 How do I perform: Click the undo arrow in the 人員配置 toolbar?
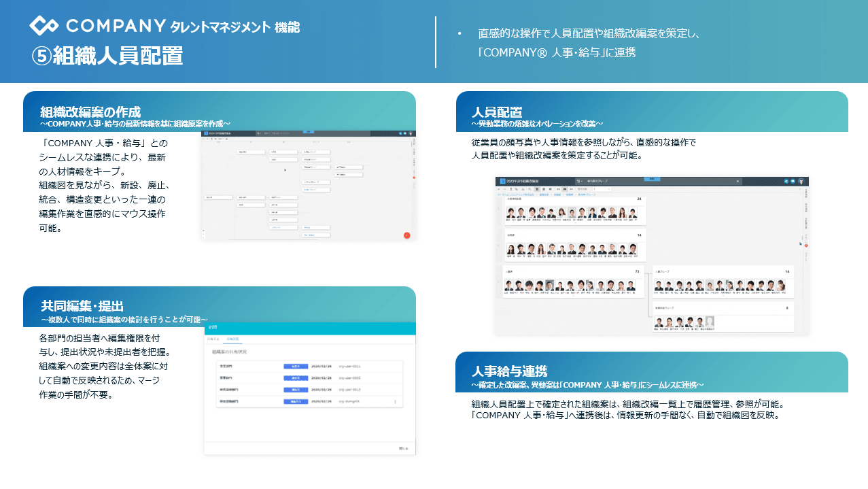[x=498, y=189]
